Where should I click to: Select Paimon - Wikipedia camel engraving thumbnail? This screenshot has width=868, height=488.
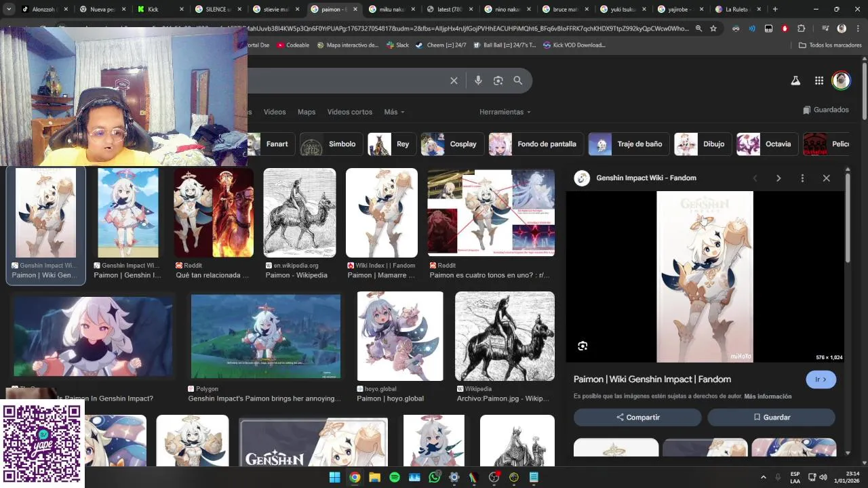(300, 213)
